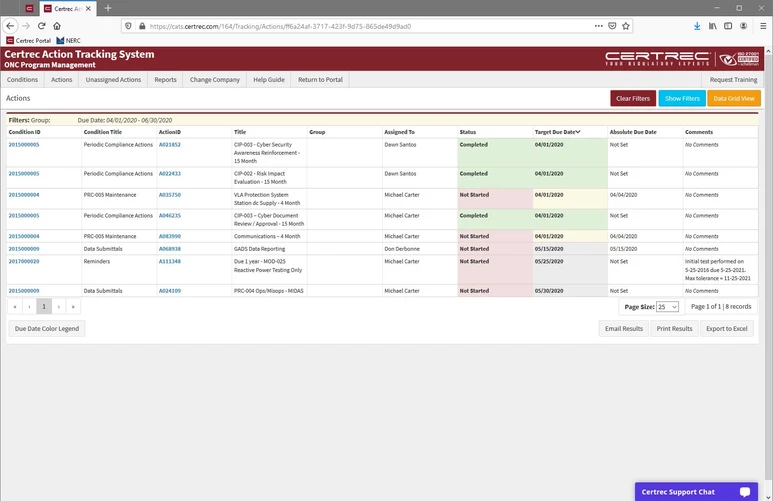This screenshot has height=501, width=773.
Task: Open condition 2017000020
Action: 24,261
